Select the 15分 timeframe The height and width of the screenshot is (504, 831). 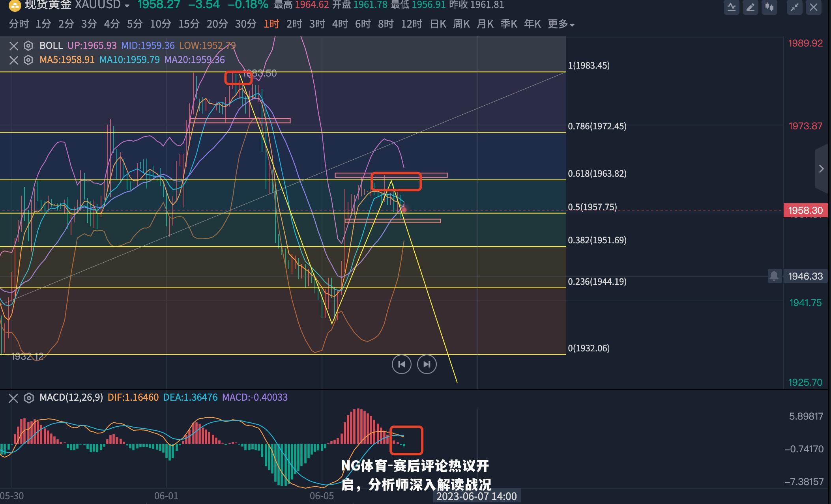coord(189,24)
